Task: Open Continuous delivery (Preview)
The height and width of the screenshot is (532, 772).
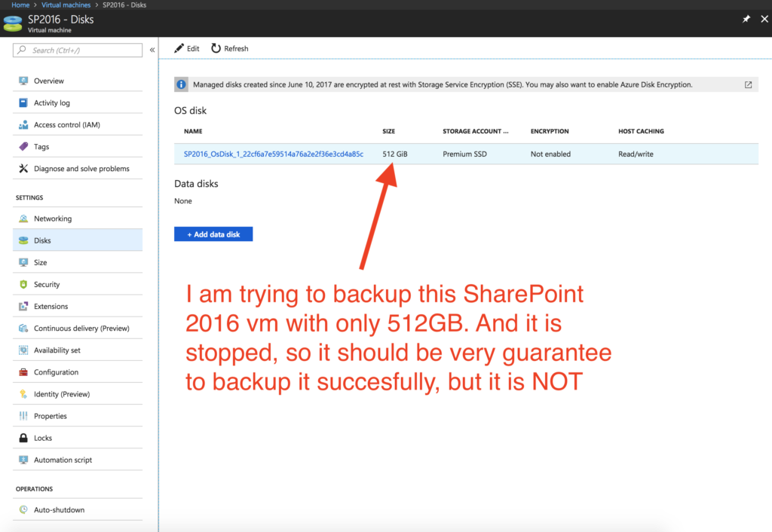Action: [x=78, y=329]
